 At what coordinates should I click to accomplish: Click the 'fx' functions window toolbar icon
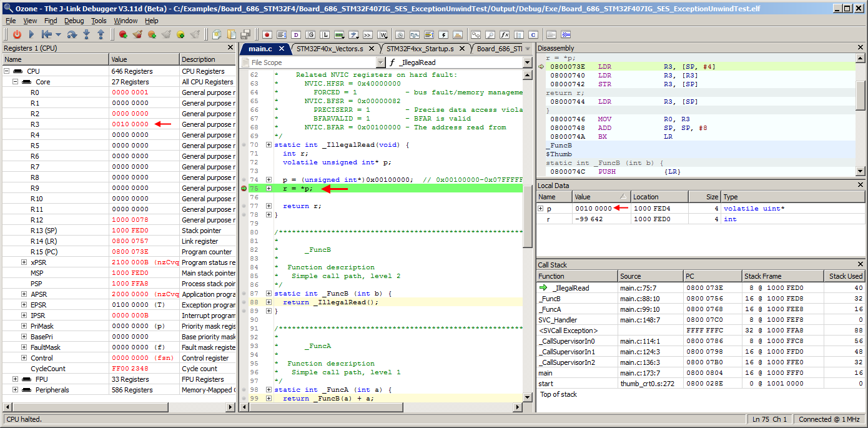click(x=505, y=34)
